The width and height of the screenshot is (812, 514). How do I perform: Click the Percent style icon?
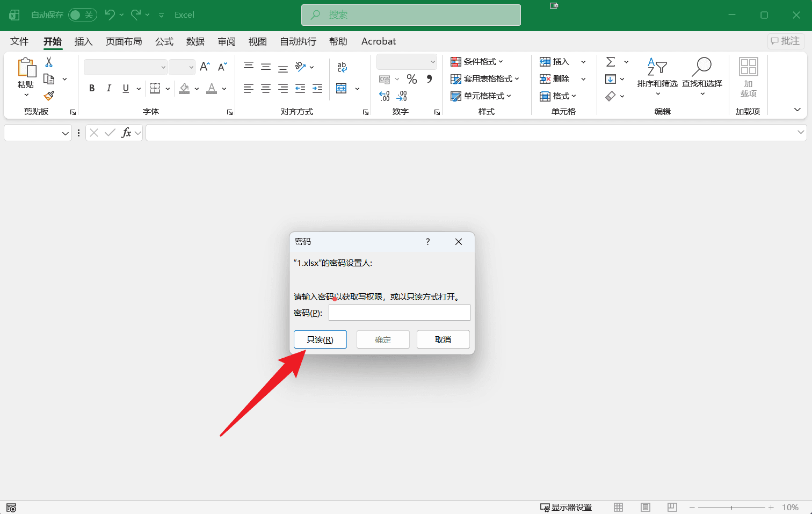(411, 79)
